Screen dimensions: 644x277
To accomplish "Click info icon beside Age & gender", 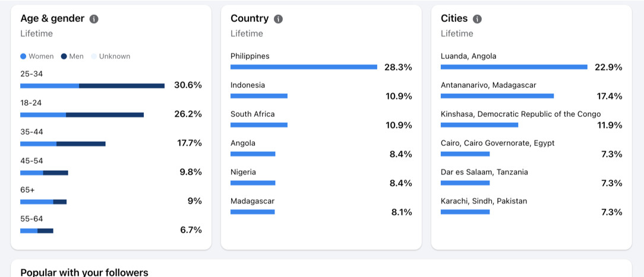I will (94, 19).
